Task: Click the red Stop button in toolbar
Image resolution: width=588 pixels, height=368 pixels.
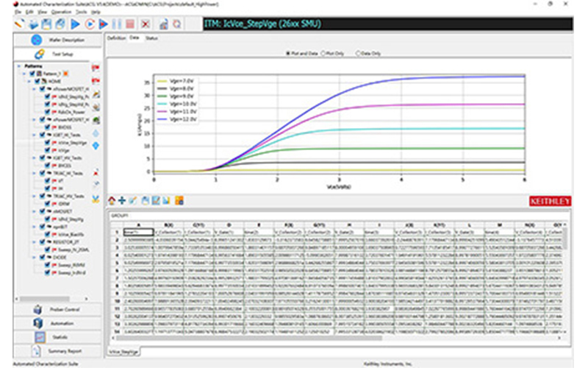Action: click(x=129, y=24)
